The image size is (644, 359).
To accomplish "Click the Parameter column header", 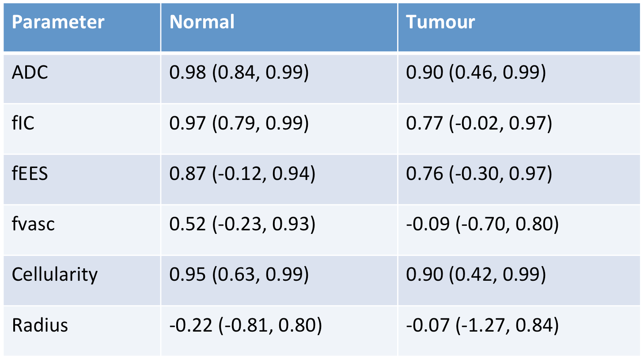I will point(58,22).
